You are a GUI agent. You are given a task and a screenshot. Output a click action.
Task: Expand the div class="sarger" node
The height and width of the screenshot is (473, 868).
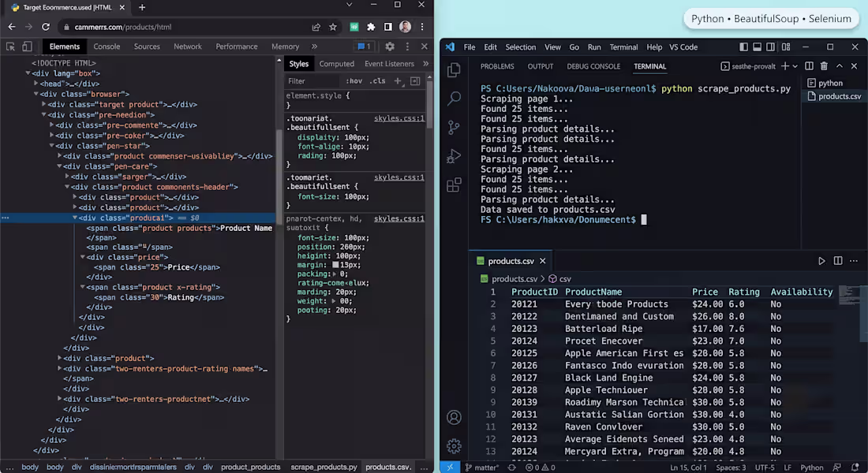67,177
